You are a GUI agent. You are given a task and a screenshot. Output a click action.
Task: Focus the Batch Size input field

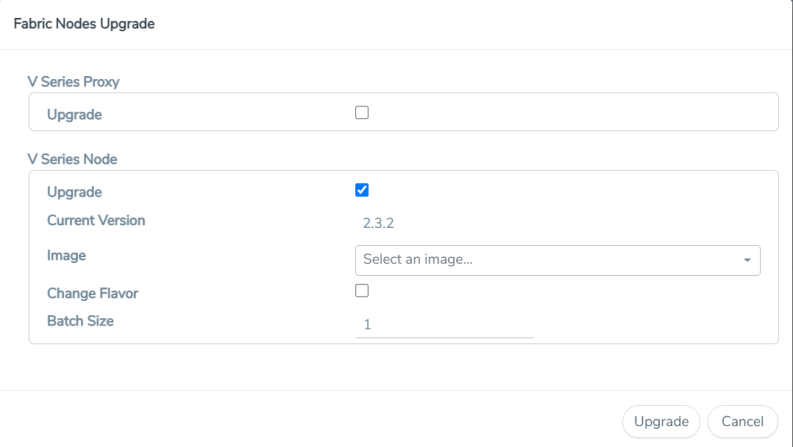pyautogui.click(x=444, y=325)
